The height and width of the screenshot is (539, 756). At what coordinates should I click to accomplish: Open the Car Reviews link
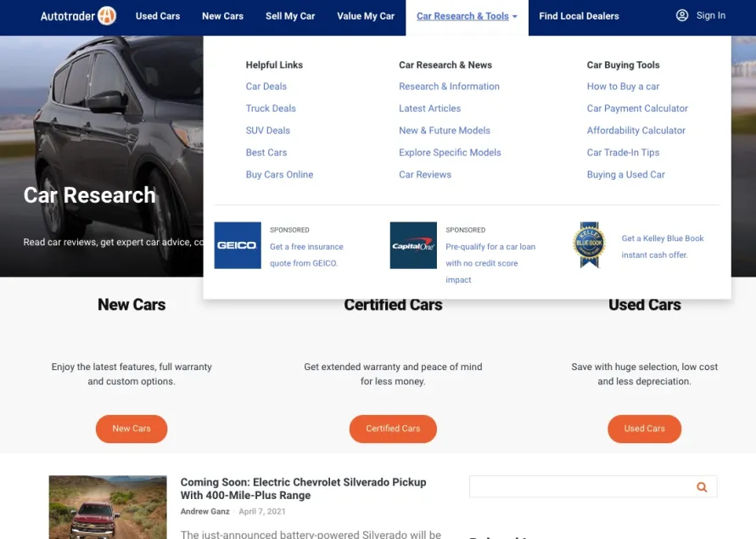425,175
